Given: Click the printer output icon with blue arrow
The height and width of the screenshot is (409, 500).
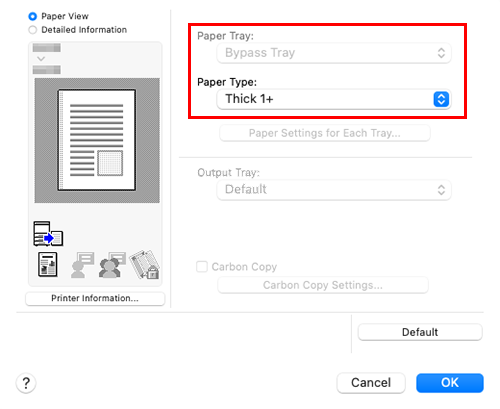Looking at the screenshot, I should tap(48, 234).
